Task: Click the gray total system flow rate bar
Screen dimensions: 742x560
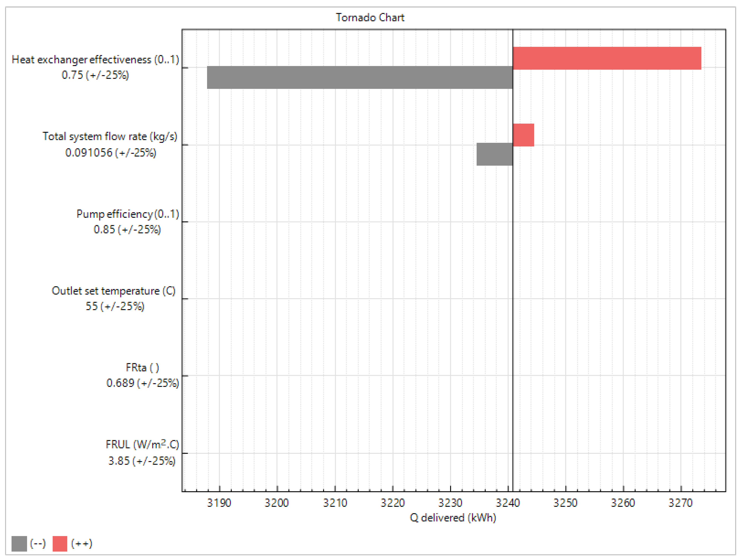Action: (x=494, y=154)
